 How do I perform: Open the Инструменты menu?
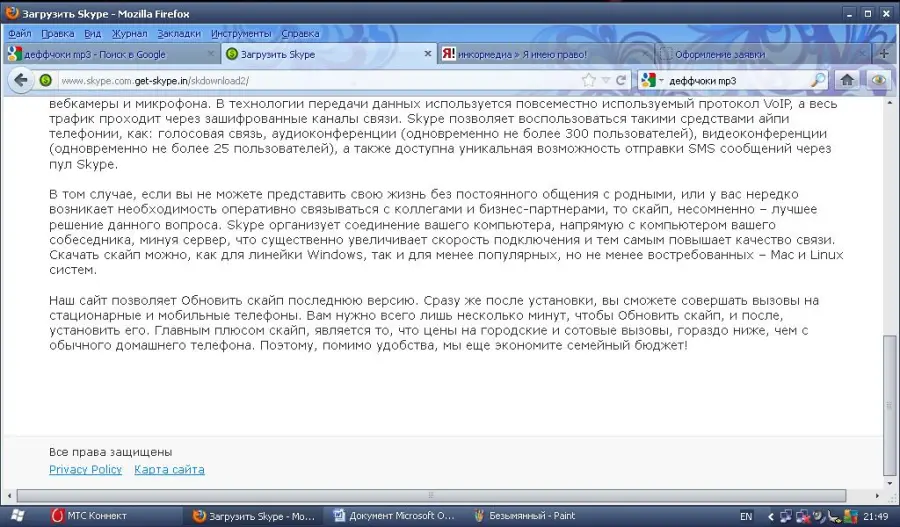[241, 33]
